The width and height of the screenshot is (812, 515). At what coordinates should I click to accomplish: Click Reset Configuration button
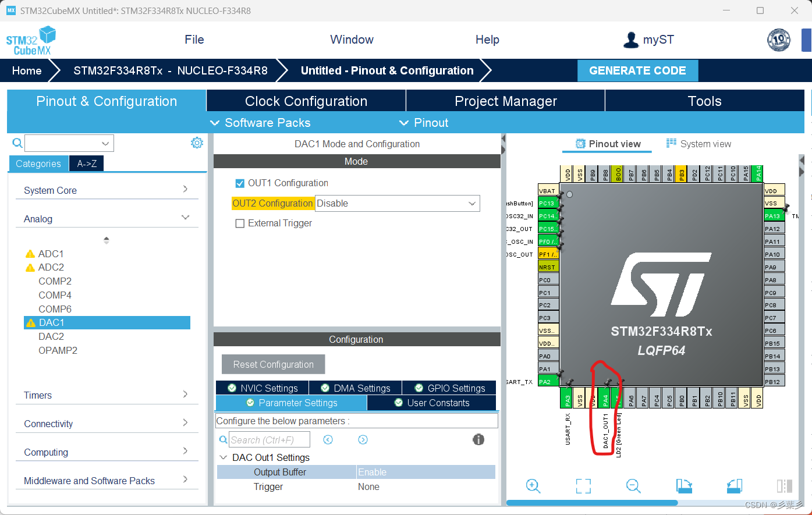pyautogui.click(x=273, y=364)
